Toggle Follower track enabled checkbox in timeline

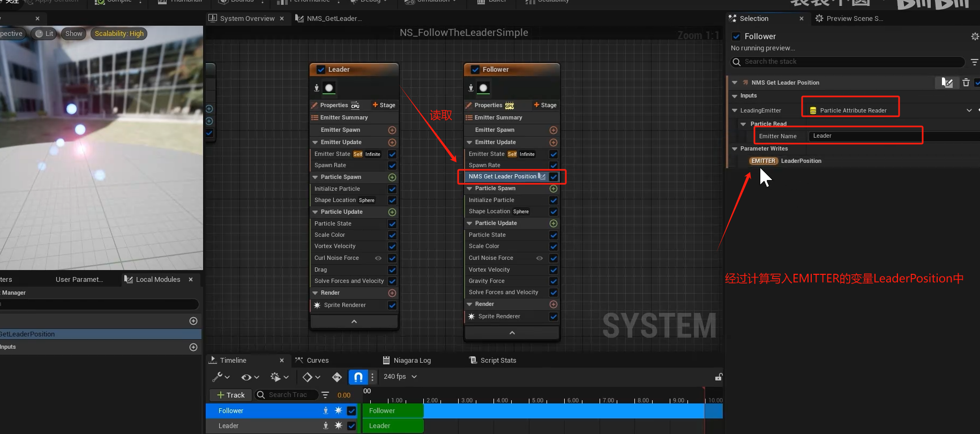(351, 410)
